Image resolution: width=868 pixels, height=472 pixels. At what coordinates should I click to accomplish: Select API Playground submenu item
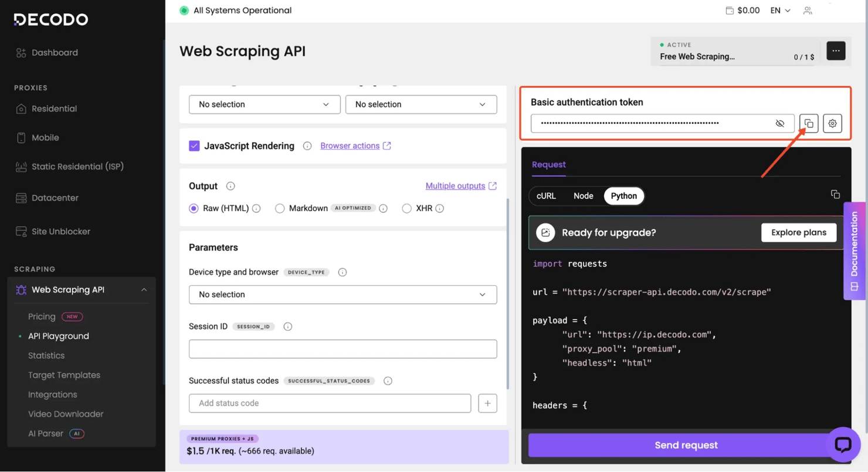coord(59,336)
